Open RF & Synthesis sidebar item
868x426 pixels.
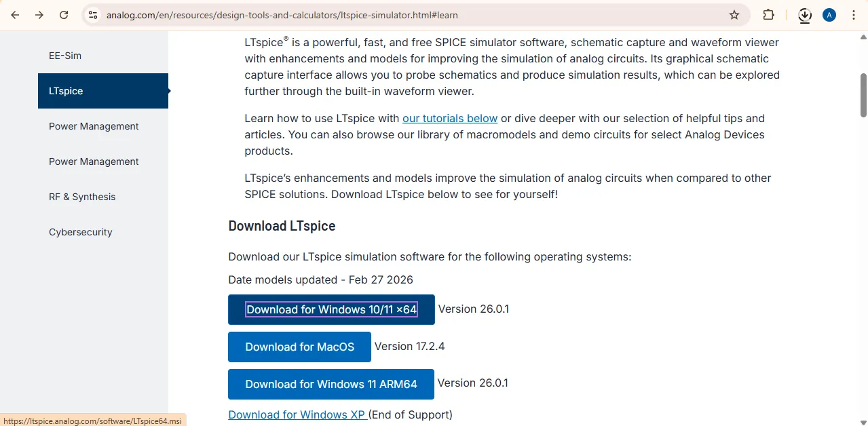[x=82, y=197]
